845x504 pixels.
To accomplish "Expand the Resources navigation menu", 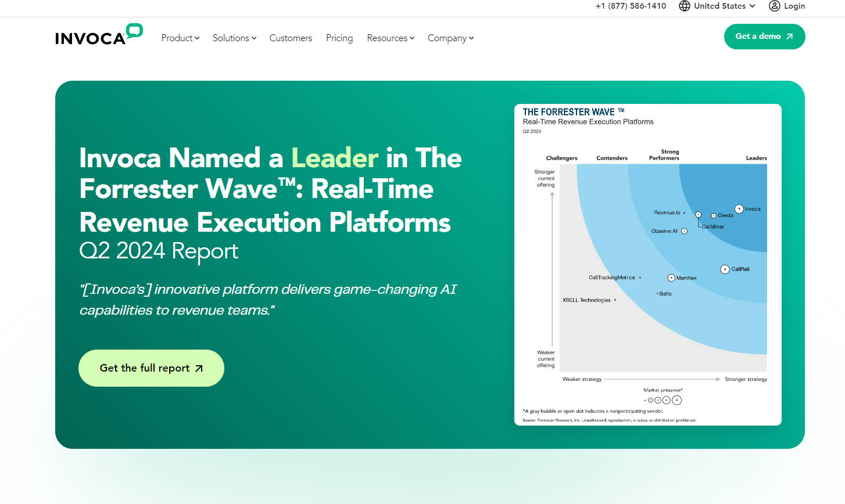I will click(391, 38).
